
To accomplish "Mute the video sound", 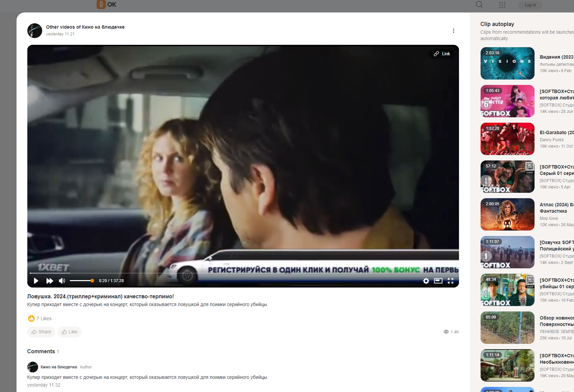I will coord(62,281).
